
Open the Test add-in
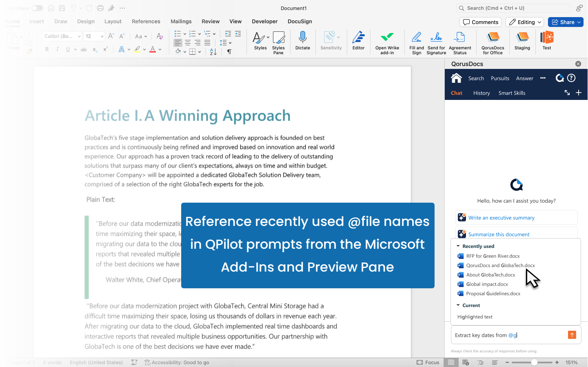(x=547, y=41)
